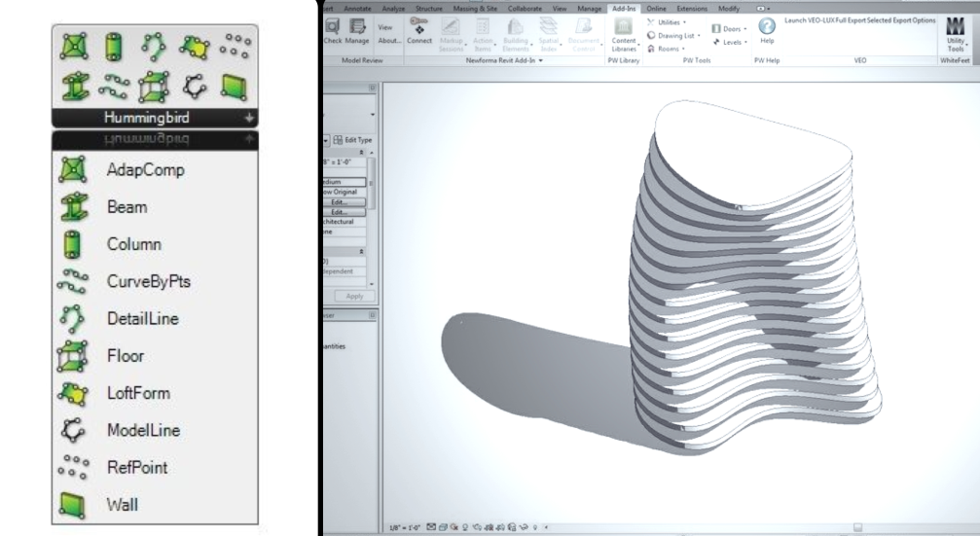Screen dimensions: 980x536
Task: Click the Edit Type button
Action: [x=353, y=140]
